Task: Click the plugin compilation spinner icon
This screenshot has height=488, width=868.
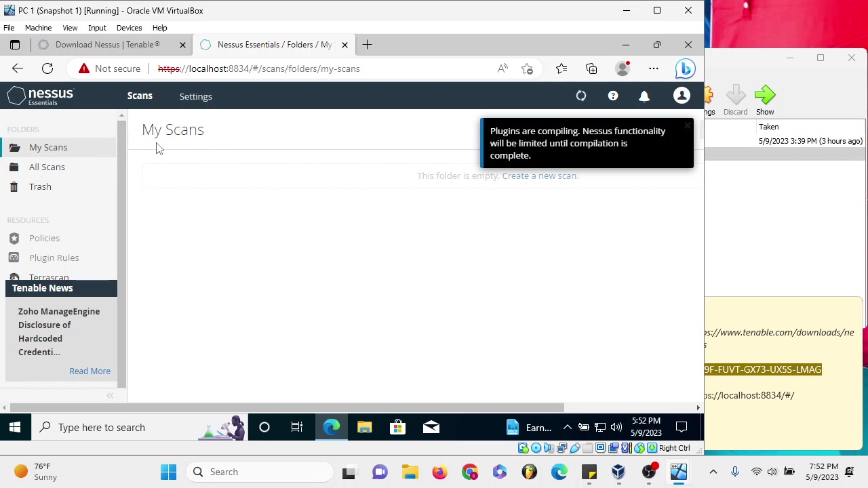Action: tap(580, 96)
